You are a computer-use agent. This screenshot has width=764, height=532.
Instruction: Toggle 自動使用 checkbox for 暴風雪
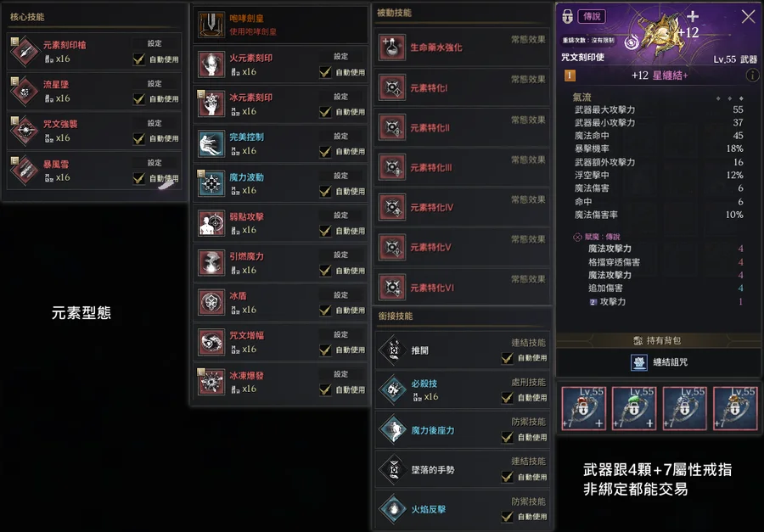[x=139, y=178]
